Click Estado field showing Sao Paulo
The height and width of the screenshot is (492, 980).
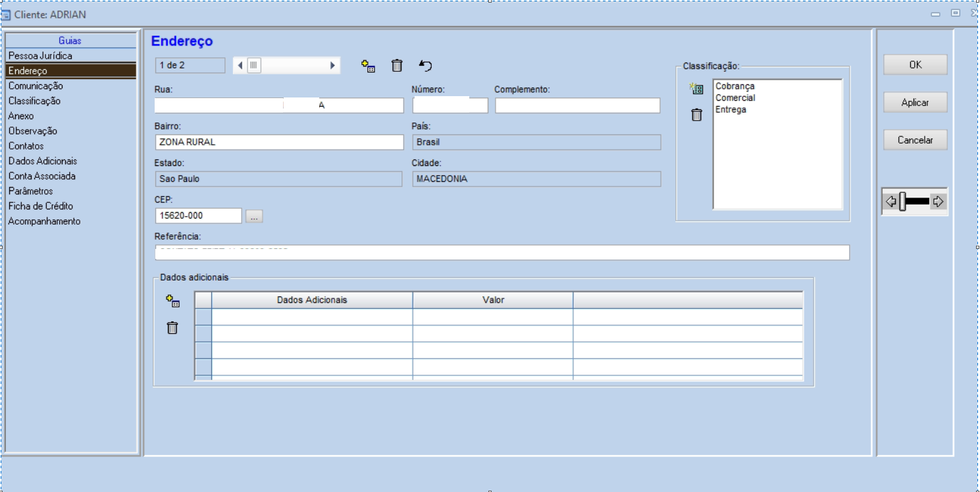pyautogui.click(x=278, y=179)
